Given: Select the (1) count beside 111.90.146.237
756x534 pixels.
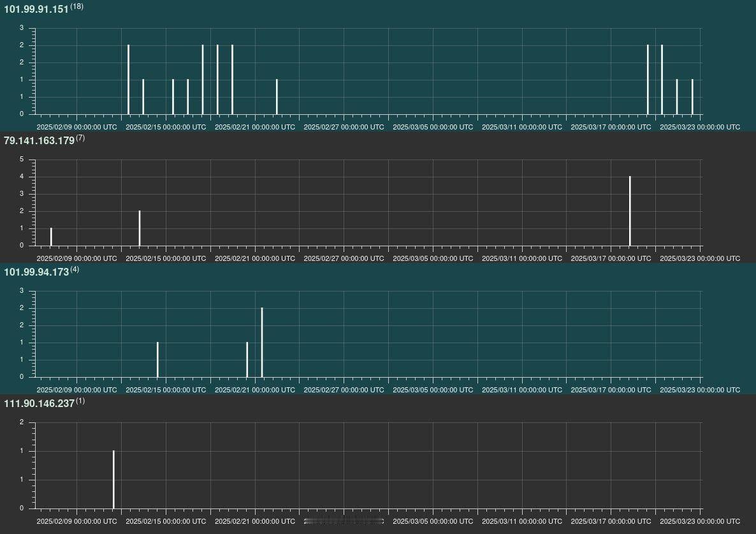Looking at the screenshot, I should 80,401.
